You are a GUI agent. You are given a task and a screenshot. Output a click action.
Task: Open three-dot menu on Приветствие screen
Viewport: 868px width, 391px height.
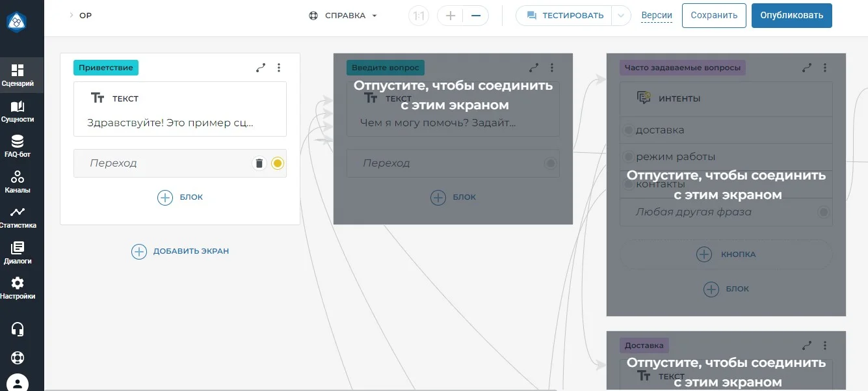coord(279,68)
